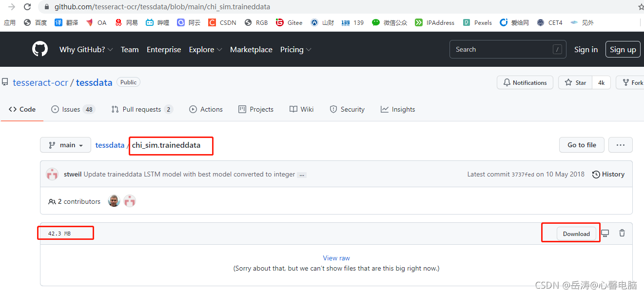Click the Go to file button
Viewport: 644px width, 294px height.
pos(582,145)
